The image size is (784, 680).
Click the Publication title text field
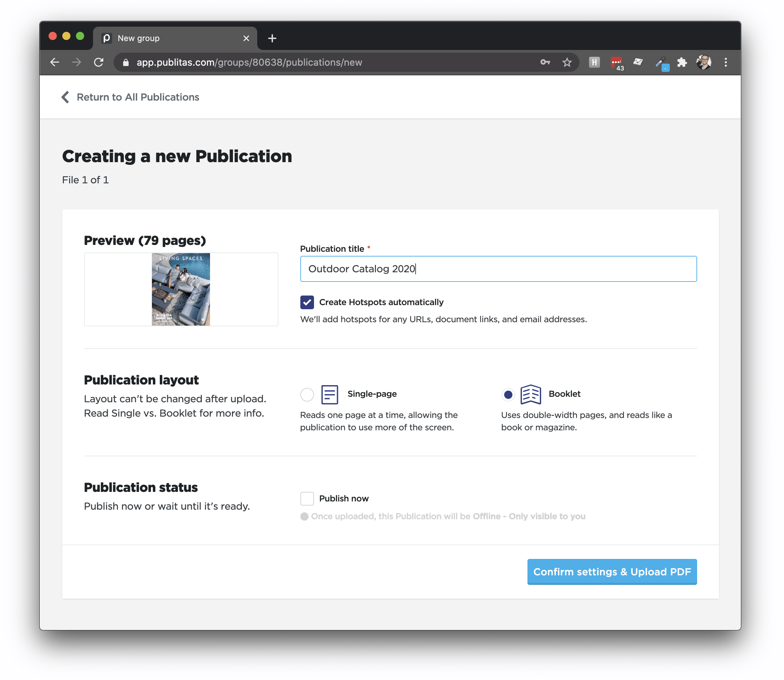click(498, 269)
